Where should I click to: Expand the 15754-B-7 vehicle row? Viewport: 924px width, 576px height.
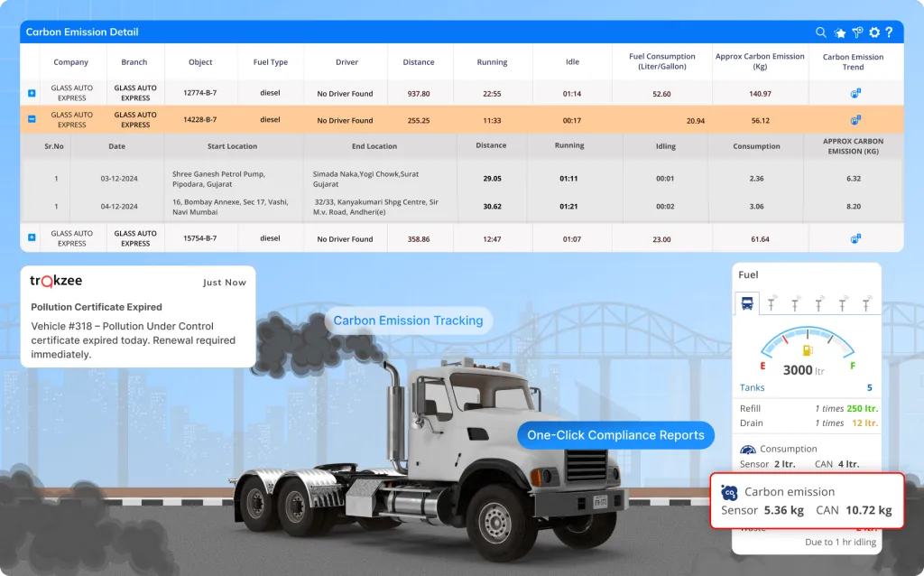32,237
